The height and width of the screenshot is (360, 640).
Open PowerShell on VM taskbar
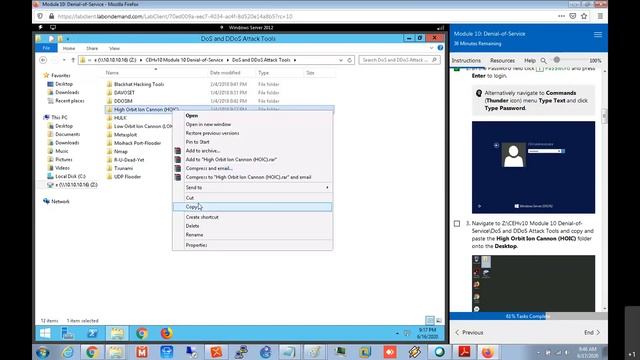pyautogui.click(x=93, y=333)
